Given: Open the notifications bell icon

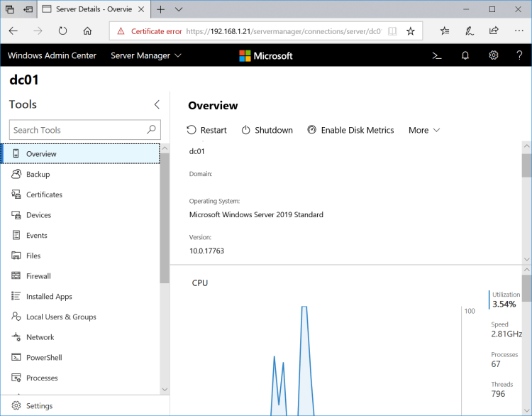Looking at the screenshot, I should point(465,55).
